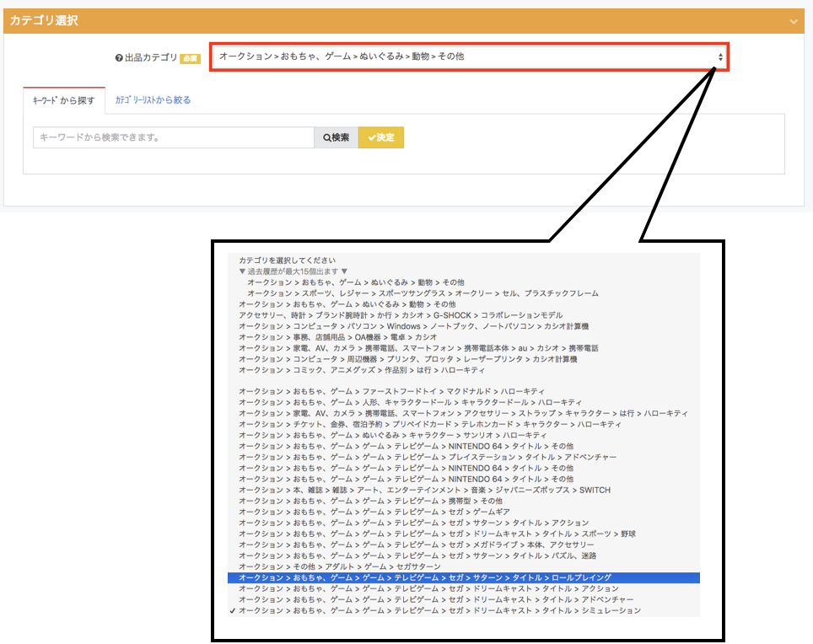
Task: Pick the レーザープリンタ カシオ計算機 category
Action: [x=407, y=359]
